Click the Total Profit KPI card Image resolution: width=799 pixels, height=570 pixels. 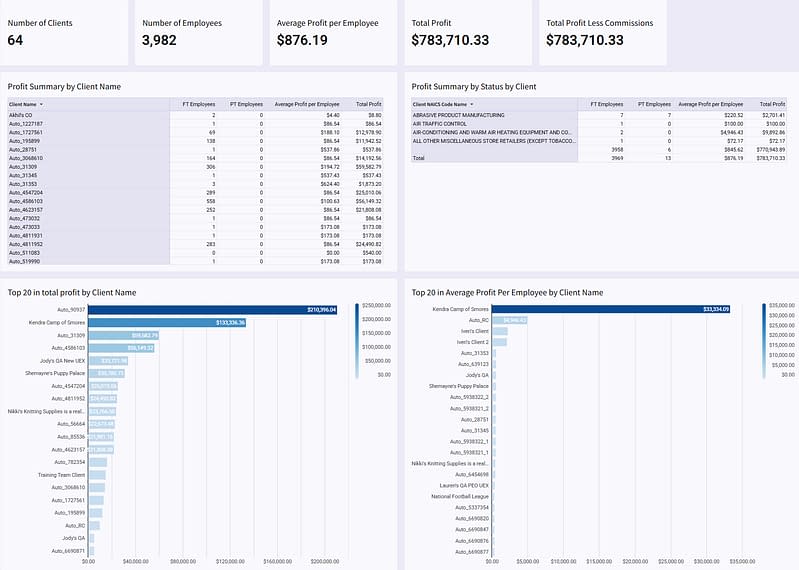(x=465, y=32)
